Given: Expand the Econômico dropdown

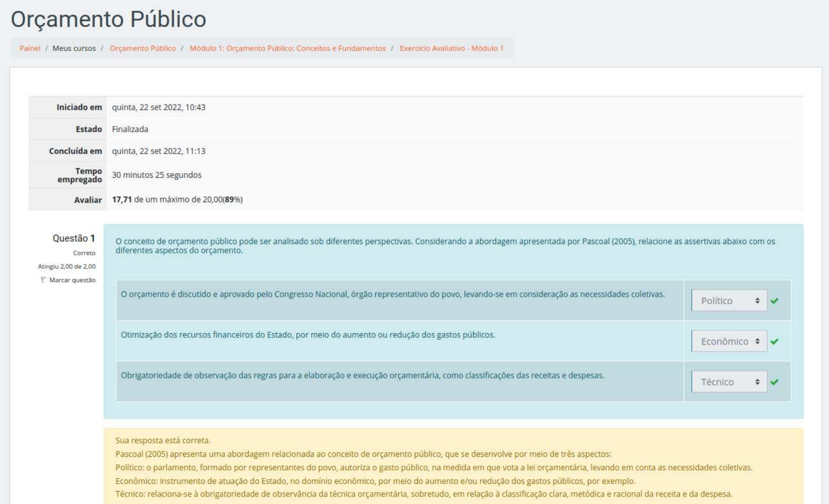Looking at the screenshot, I should 729,342.
